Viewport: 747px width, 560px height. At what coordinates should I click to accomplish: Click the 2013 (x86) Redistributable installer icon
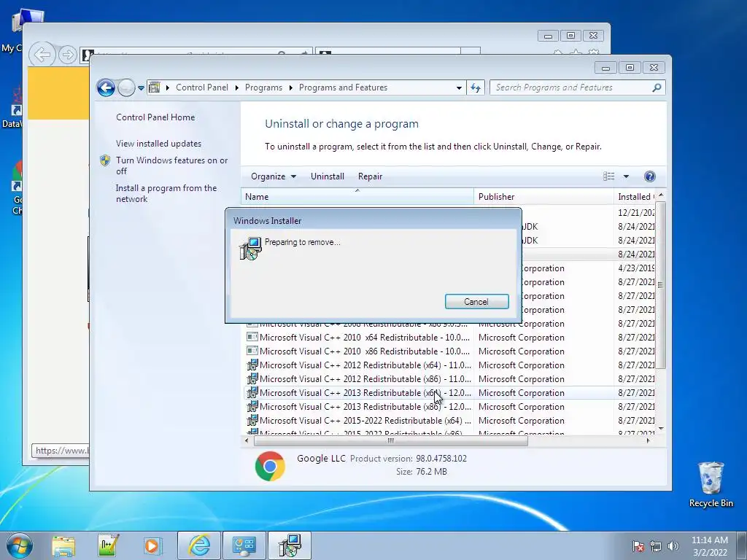[252, 407]
